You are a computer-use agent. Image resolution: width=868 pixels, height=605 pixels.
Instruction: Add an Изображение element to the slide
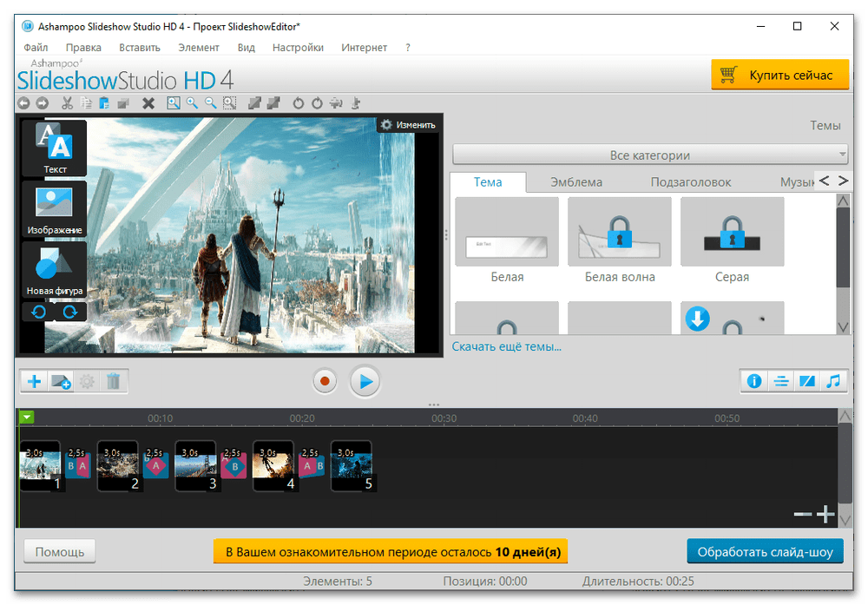(55, 208)
